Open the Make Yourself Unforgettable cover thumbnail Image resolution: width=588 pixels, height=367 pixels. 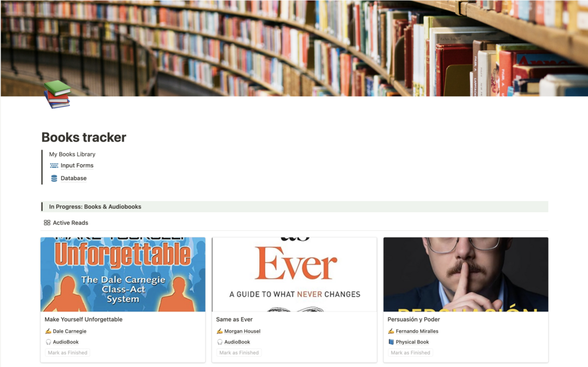pos(123,275)
